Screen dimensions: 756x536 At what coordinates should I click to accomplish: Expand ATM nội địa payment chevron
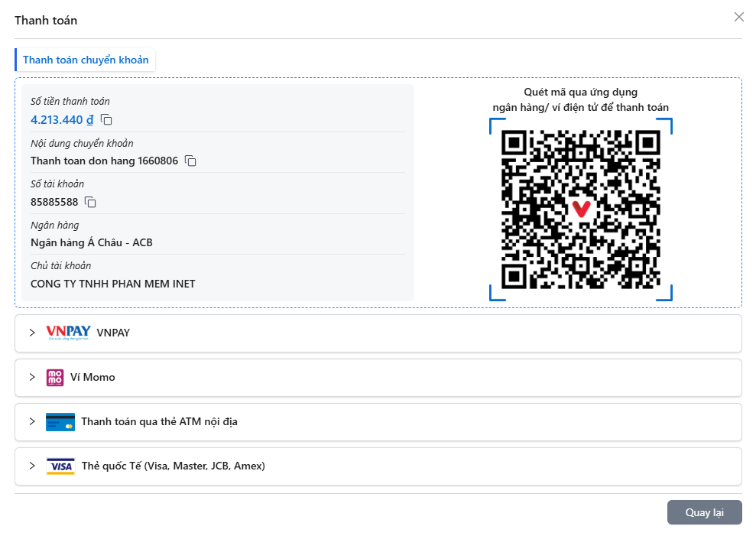tap(32, 421)
